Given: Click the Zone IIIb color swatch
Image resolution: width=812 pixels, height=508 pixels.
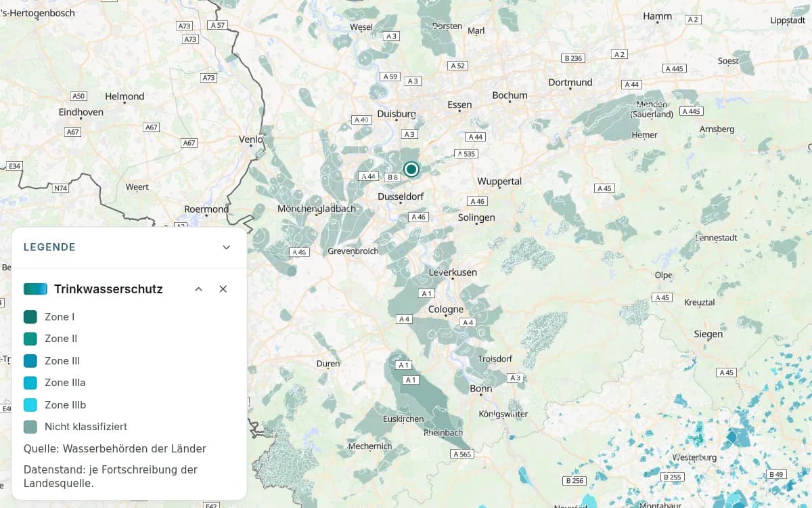Looking at the screenshot, I should 30,405.
